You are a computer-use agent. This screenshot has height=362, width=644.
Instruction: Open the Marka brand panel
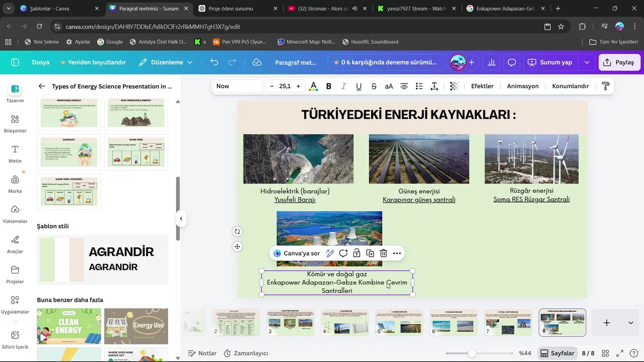pyautogui.click(x=15, y=184)
